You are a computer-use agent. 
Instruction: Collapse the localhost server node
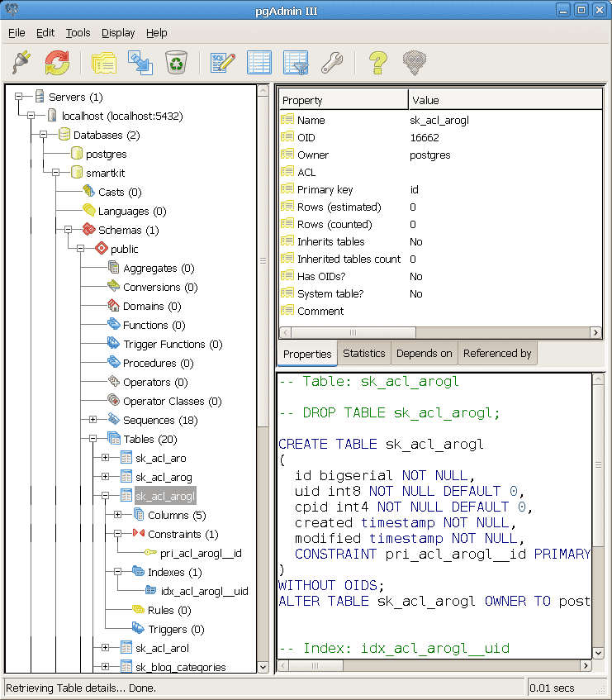tap(31, 116)
